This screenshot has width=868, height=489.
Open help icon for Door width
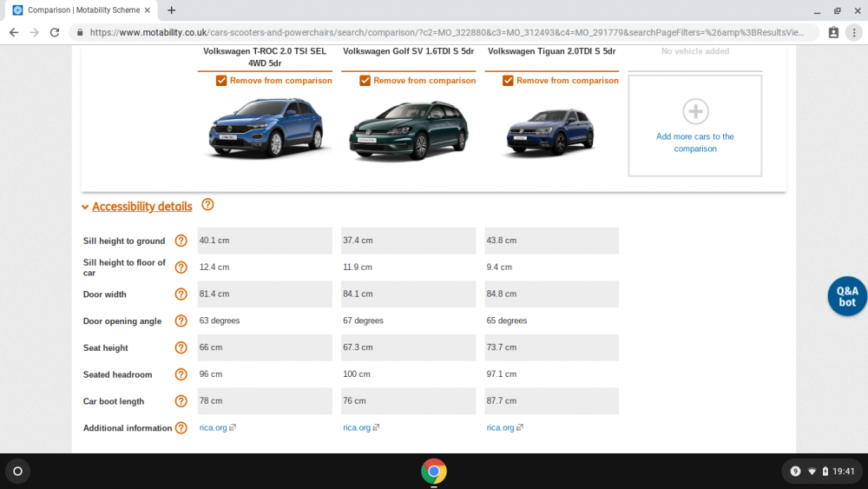[x=181, y=294]
